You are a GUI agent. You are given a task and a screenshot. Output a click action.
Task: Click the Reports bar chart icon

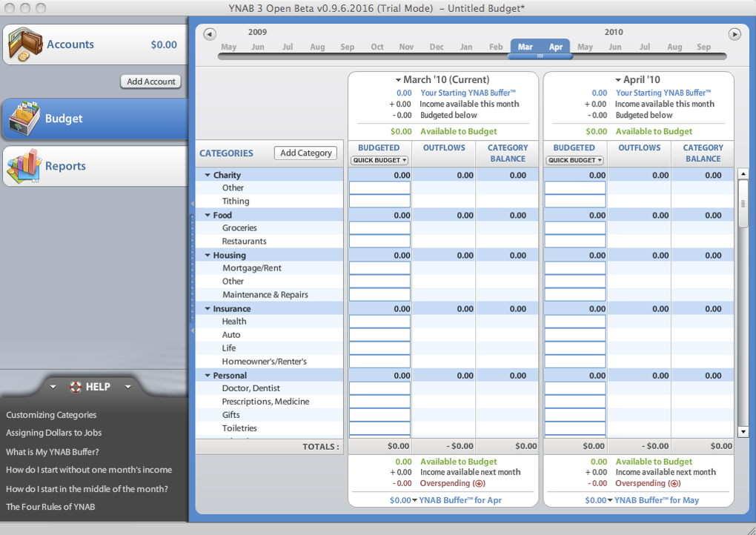23,166
